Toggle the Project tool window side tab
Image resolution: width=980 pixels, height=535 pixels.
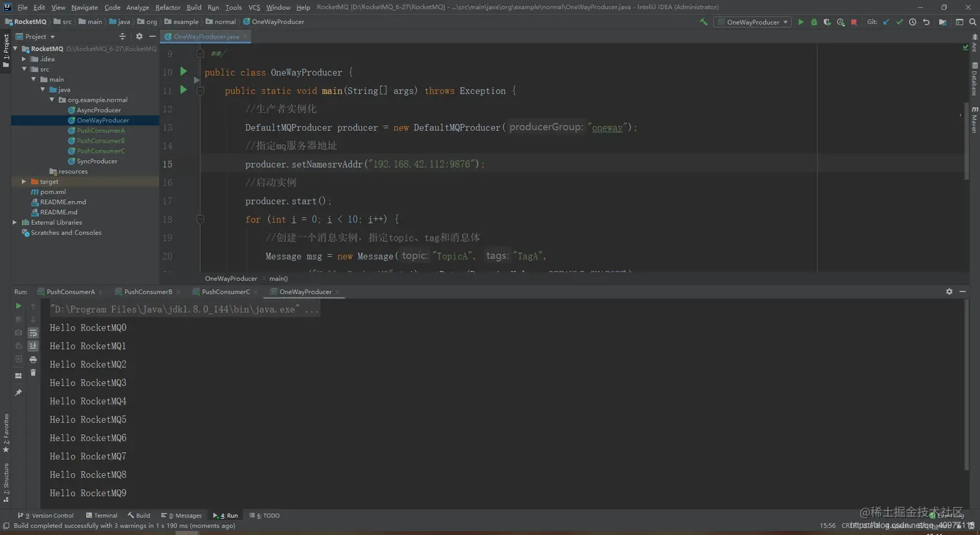(x=6, y=51)
